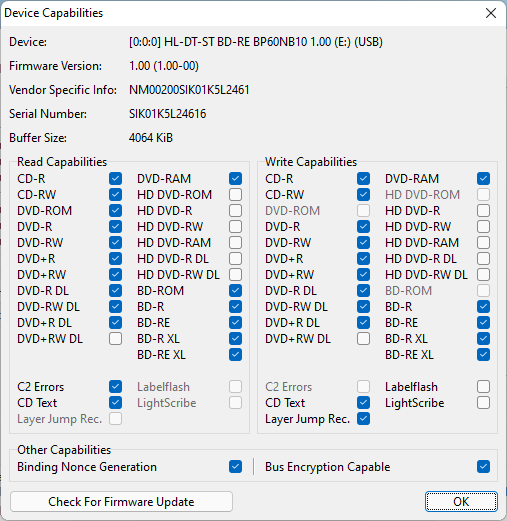The width and height of the screenshot is (507, 521).
Task: Toggle the Read BD-ROM checkbox
Action: coord(235,290)
